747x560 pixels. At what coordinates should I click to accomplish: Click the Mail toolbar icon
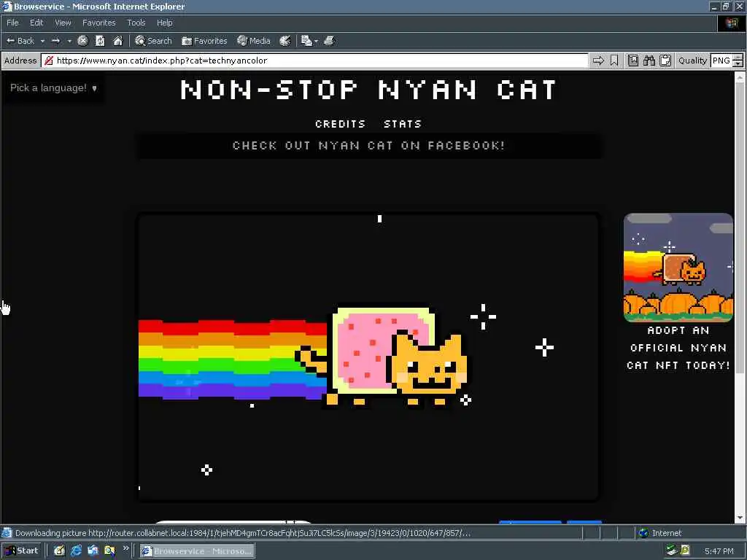point(306,41)
